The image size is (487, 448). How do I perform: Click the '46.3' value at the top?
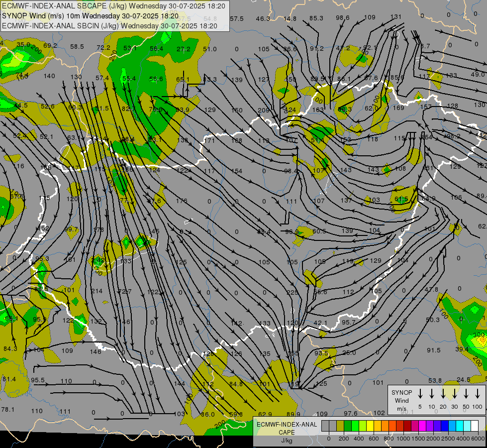263,18
